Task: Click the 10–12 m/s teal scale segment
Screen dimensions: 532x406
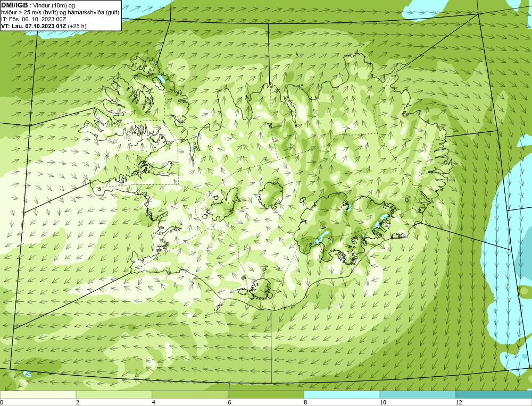Action: click(x=418, y=394)
